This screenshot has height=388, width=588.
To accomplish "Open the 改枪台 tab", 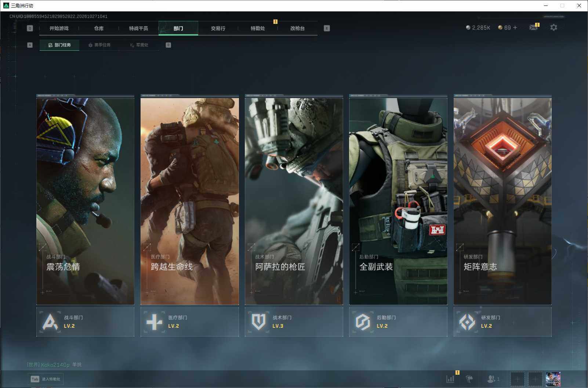I will (297, 28).
